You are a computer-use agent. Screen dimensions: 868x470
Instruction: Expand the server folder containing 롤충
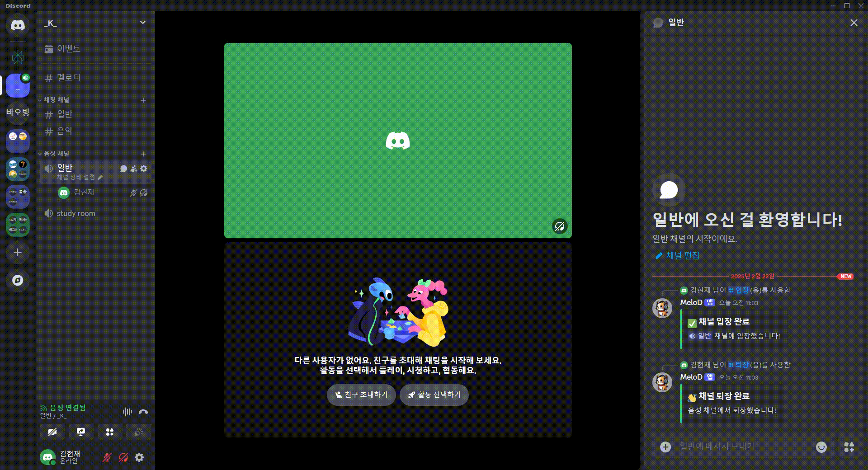tap(18, 197)
